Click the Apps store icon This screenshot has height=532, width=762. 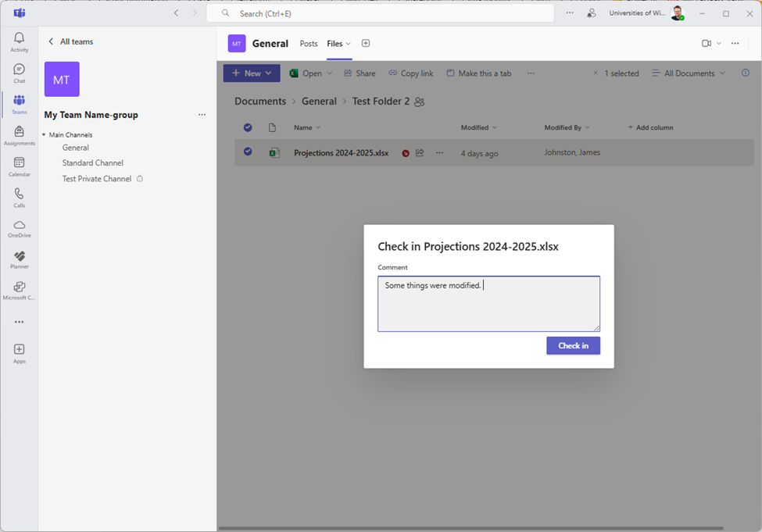pyautogui.click(x=20, y=353)
